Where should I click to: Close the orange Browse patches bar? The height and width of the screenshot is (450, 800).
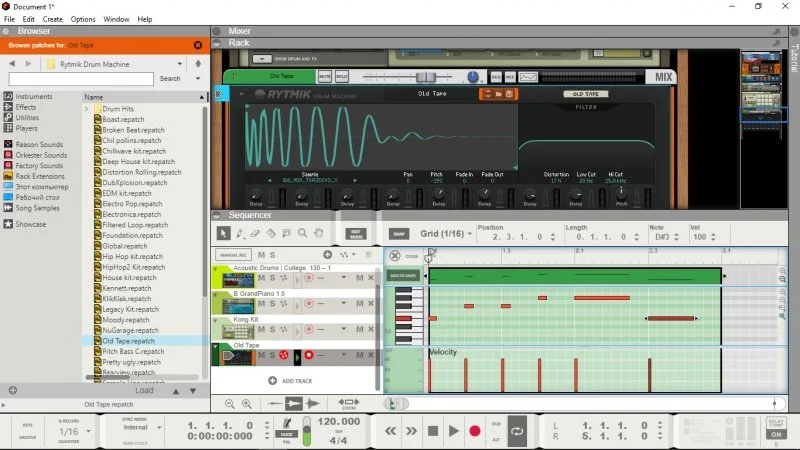click(198, 45)
